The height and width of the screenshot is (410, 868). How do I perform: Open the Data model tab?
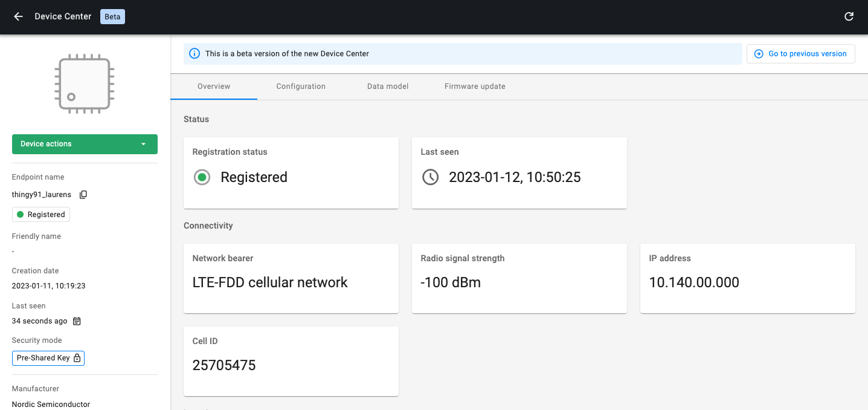tap(388, 86)
